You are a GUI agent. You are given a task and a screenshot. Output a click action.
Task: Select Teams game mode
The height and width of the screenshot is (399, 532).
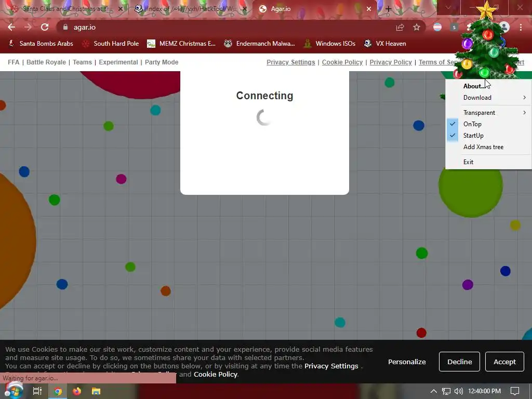(x=83, y=62)
